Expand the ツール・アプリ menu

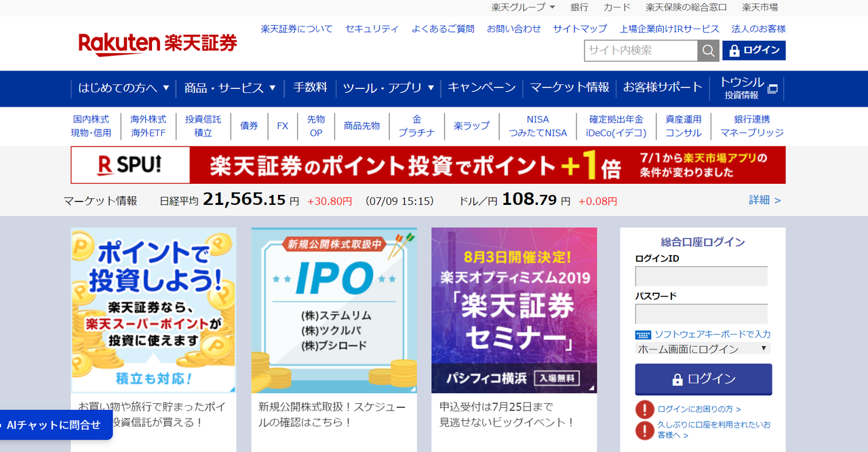389,88
